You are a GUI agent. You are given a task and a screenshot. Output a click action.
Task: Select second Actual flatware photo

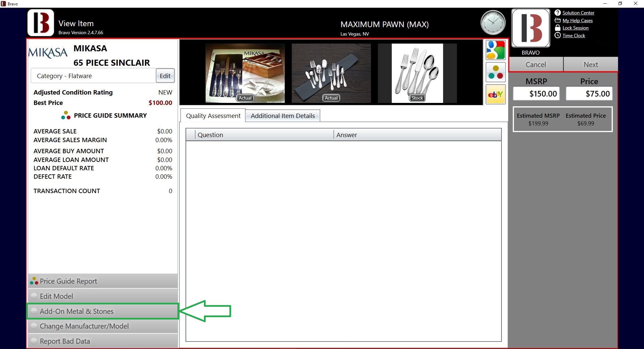tap(331, 73)
